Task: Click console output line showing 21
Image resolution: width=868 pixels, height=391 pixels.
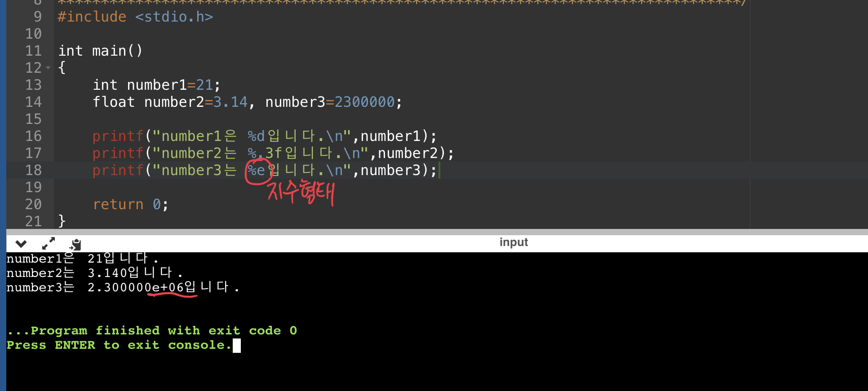Action: [x=83, y=259]
